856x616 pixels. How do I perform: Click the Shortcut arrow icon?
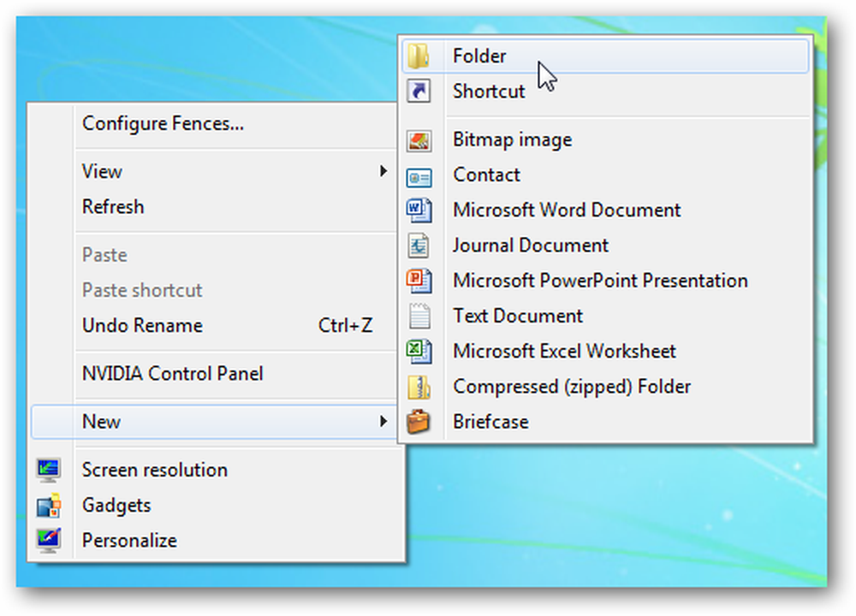(x=419, y=92)
